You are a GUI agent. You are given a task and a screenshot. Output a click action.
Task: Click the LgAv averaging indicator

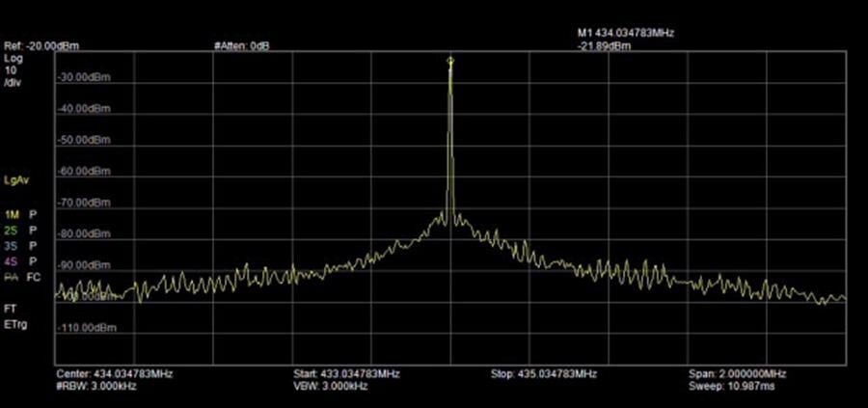[14, 180]
